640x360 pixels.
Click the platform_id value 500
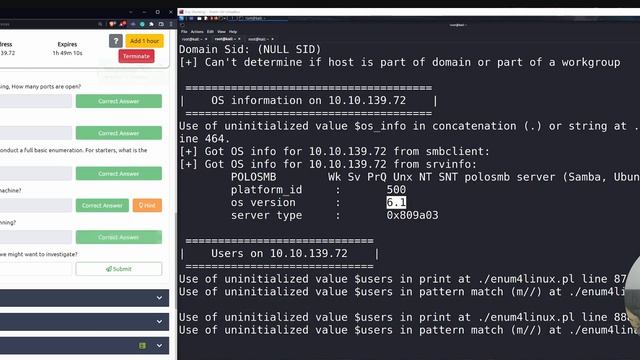(396, 190)
